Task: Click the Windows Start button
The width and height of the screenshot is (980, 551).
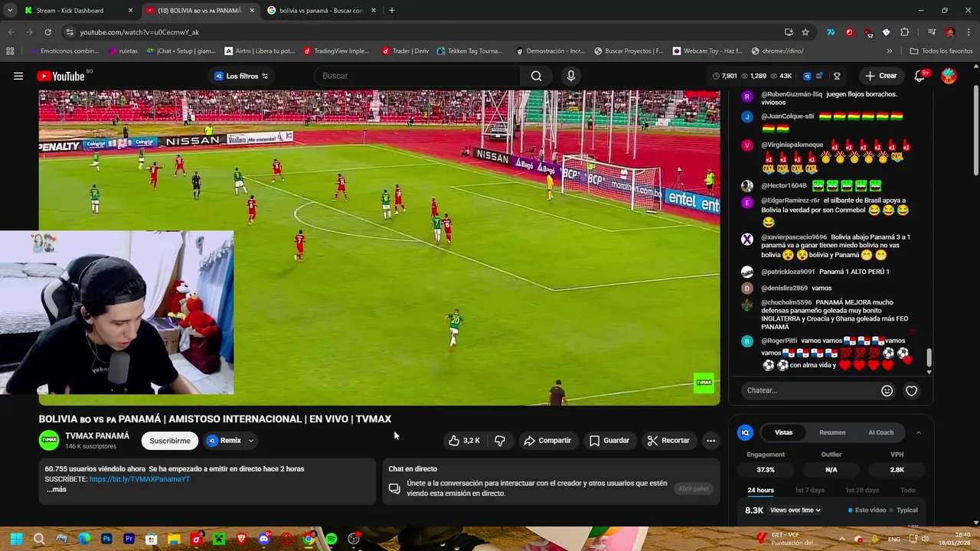Action: [16, 539]
